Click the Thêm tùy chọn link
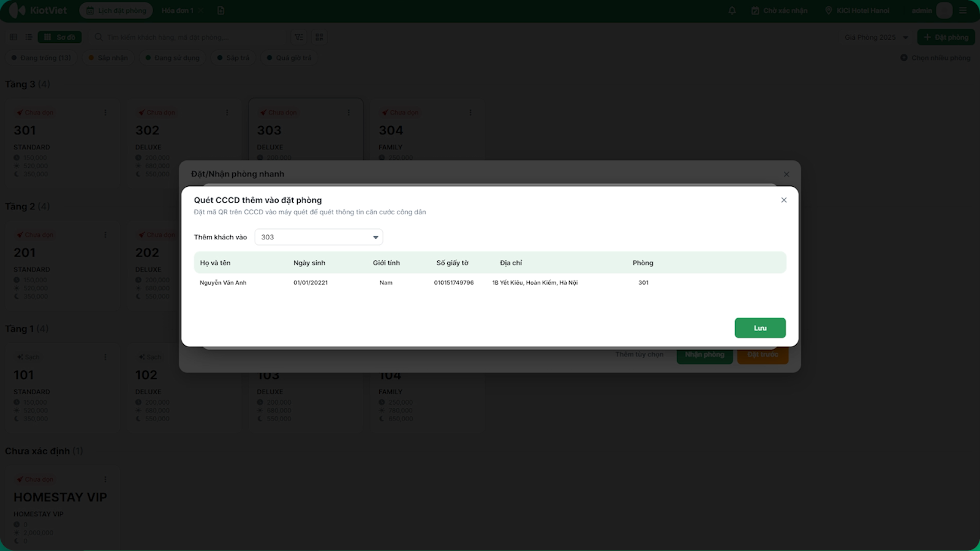This screenshot has height=551, width=980. [639, 354]
